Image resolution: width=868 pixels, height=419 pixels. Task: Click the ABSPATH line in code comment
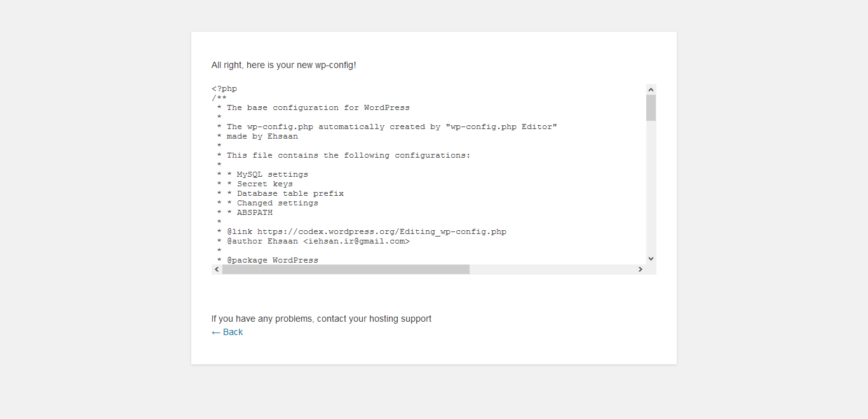pyautogui.click(x=245, y=213)
